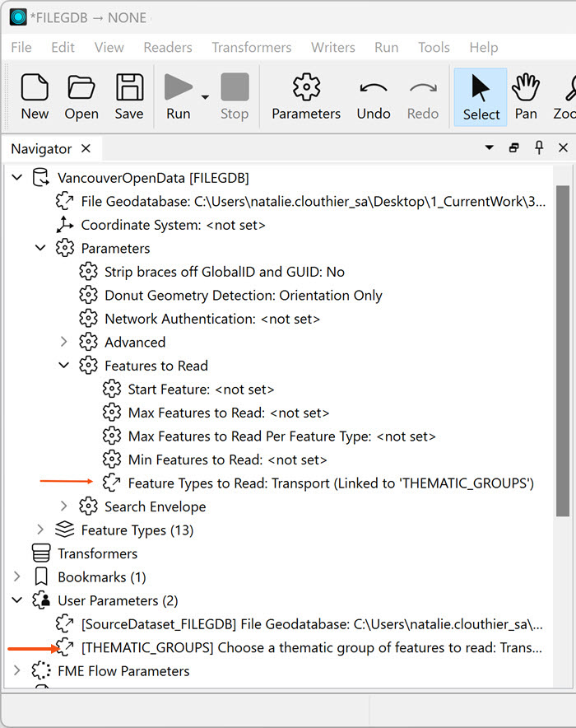Expand the Search Envelope node

[64, 506]
